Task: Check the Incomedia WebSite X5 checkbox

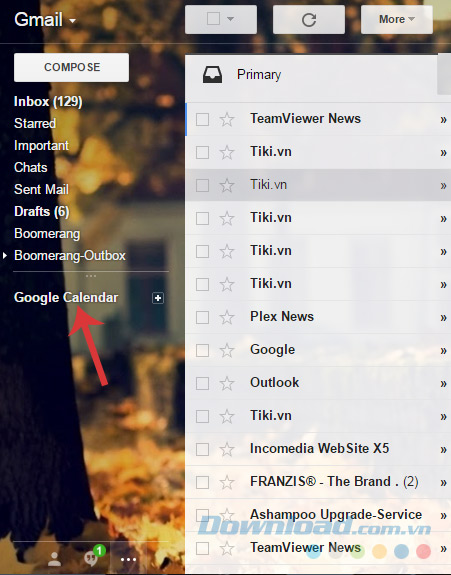Action: pyautogui.click(x=202, y=449)
